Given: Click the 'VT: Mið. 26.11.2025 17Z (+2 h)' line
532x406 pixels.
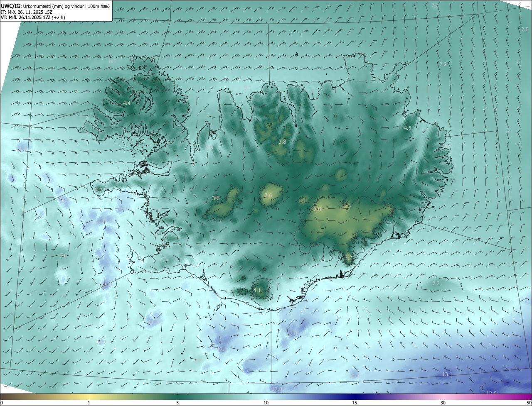Looking at the screenshot, I should tap(33, 17).
